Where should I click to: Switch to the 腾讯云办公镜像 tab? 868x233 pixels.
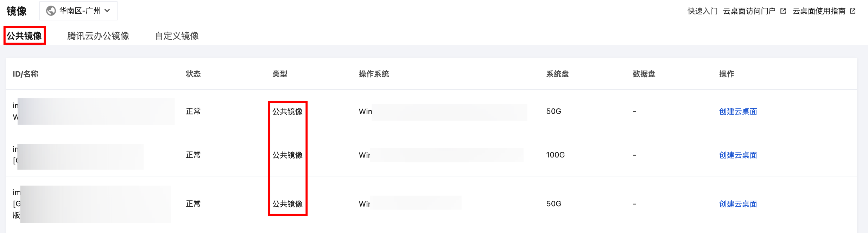click(98, 36)
